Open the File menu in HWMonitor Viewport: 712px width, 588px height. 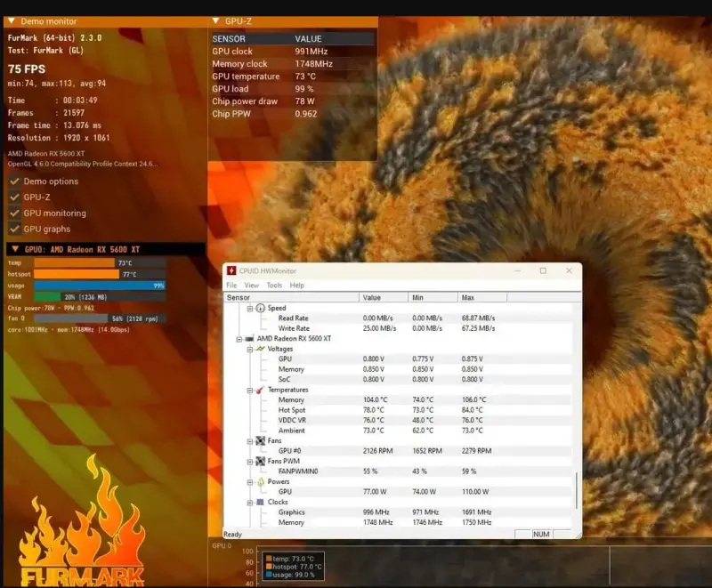231,286
